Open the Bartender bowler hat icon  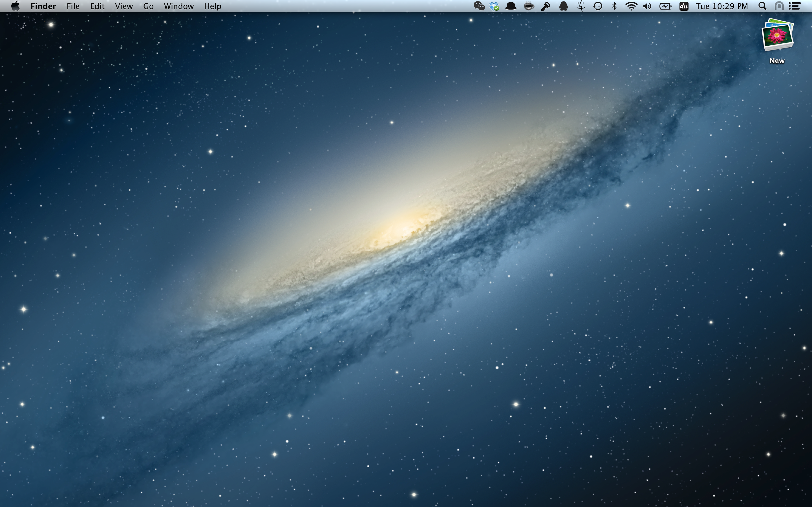click(511, 6)
